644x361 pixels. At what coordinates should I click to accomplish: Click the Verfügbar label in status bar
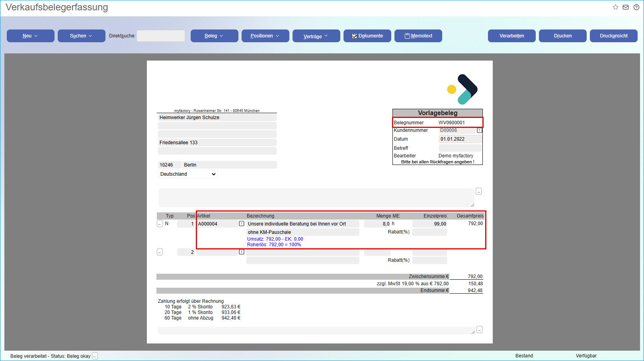(x=586, y=356)
